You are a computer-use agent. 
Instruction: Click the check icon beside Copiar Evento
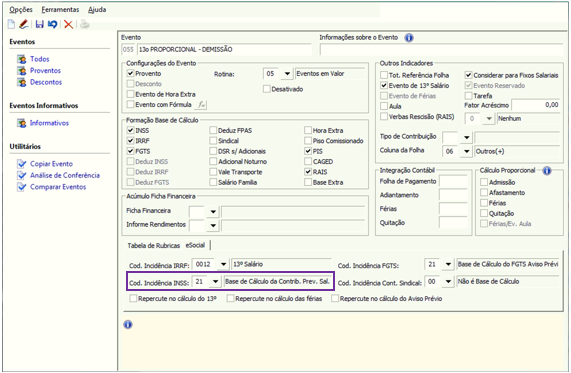[22, 164]
